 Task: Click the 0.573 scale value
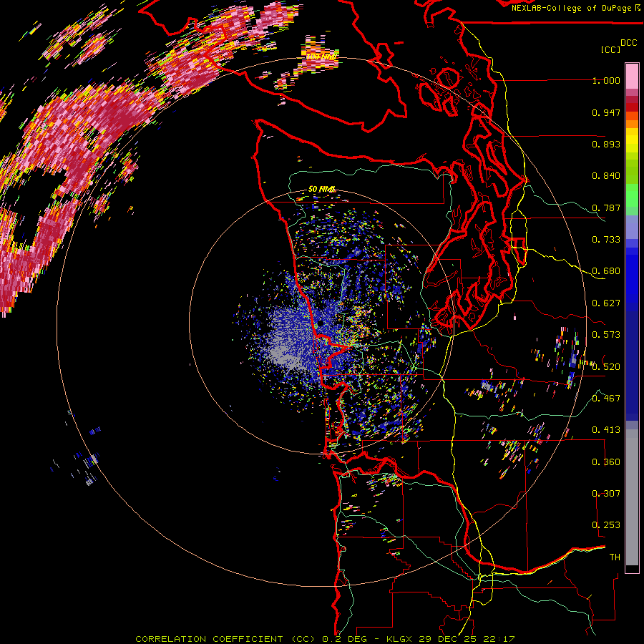[606, 335]
